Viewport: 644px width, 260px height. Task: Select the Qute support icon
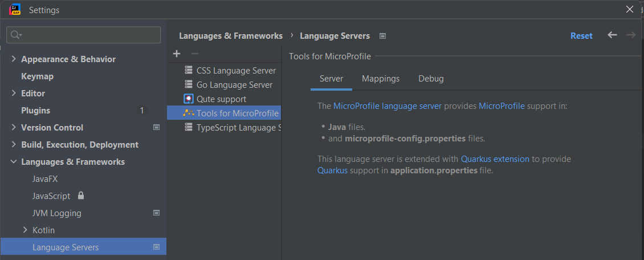pos(189,99)
